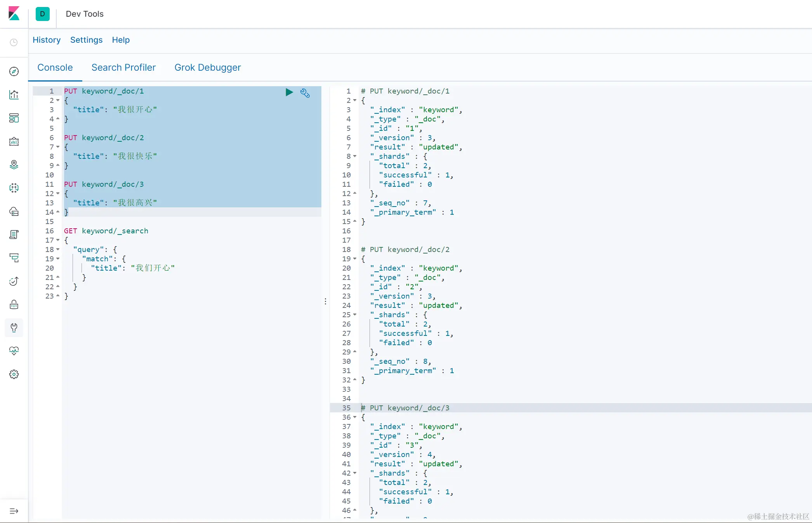Collapse the query block at line 18
This screenshot has height=523, width=812.
point(58,249)
